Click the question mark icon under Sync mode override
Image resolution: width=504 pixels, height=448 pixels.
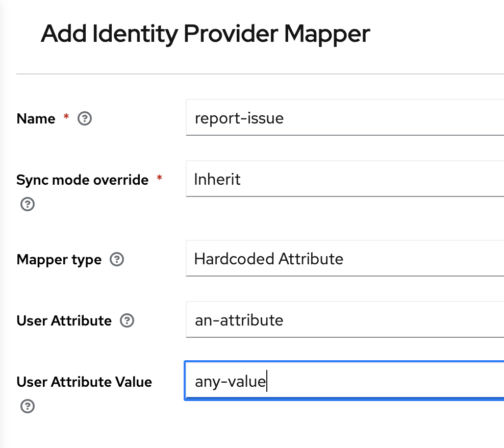pyautogui.click(x=27, y=204)
